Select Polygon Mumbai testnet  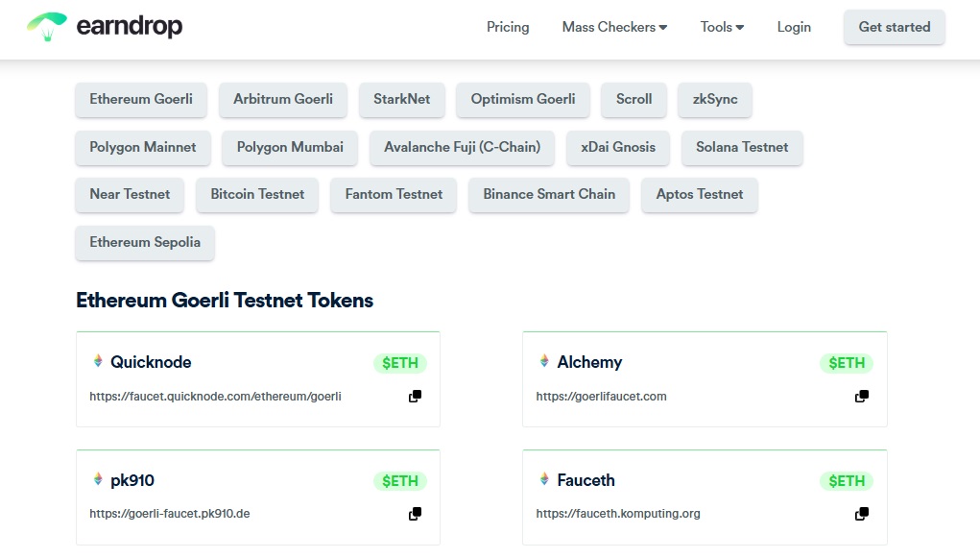click(x=289, y=148)
